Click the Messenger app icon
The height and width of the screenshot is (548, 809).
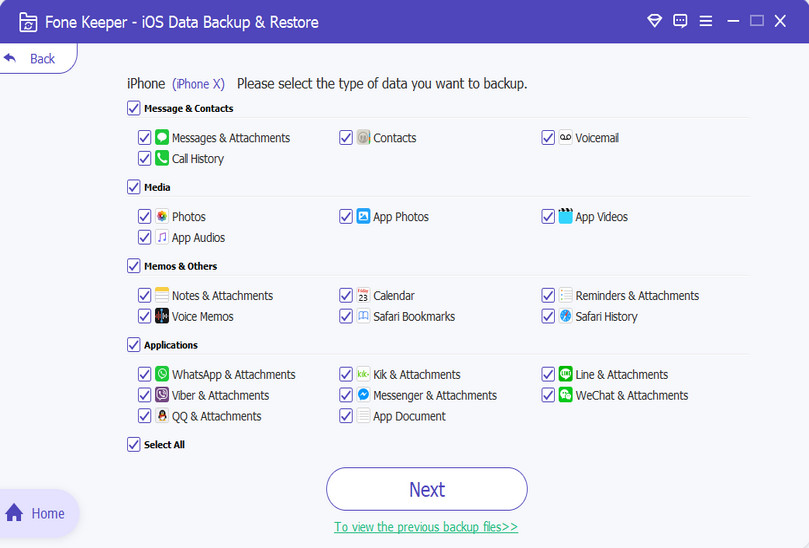tap(363, 395)
